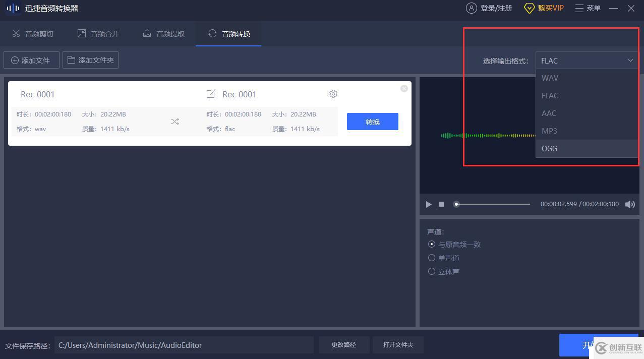
Task: Play the audio preview
Action: [429, 204]
